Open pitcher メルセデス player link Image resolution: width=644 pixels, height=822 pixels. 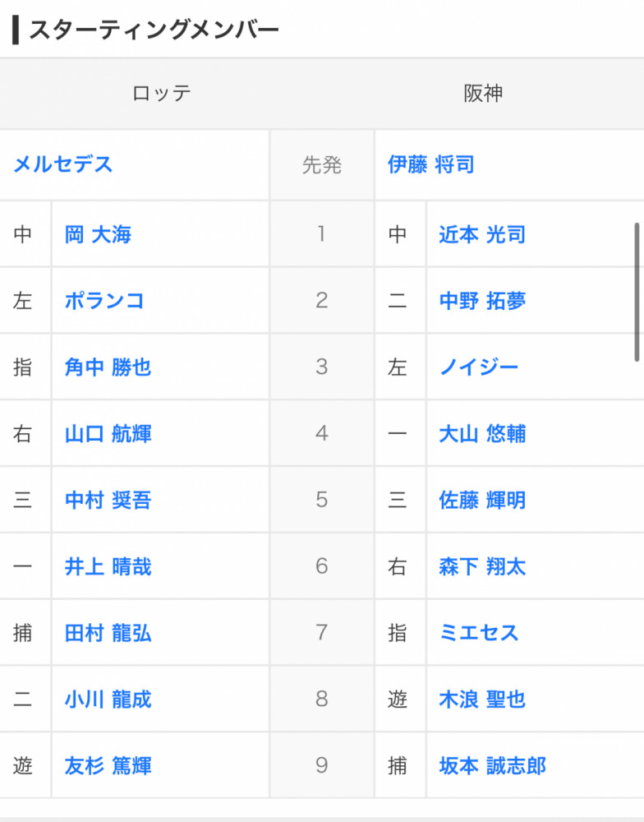[62, 164]
